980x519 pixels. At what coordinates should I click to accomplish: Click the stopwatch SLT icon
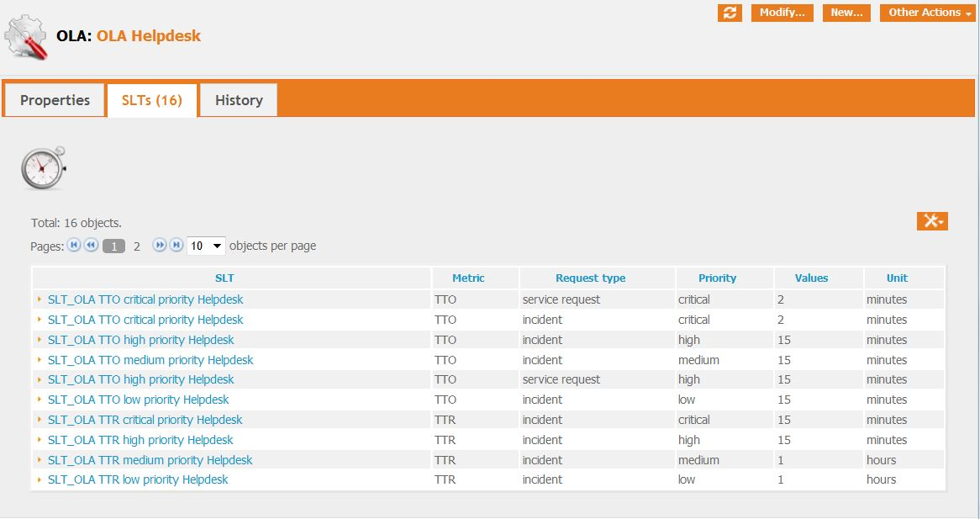[43, 168]
